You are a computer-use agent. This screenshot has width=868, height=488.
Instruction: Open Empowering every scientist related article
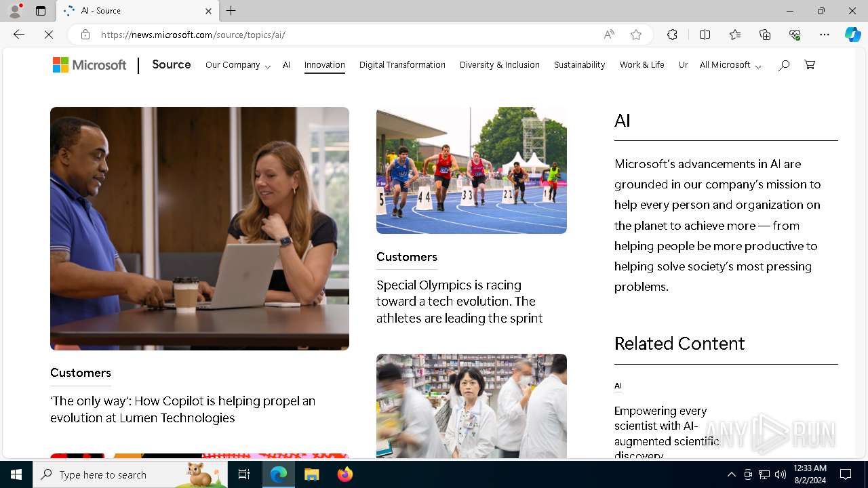pos(667,434)
